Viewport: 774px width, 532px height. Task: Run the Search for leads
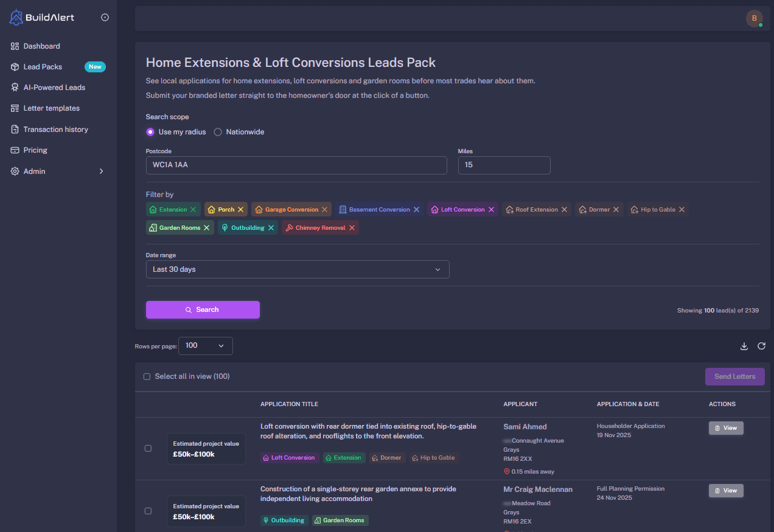click(x=203, y=309)
